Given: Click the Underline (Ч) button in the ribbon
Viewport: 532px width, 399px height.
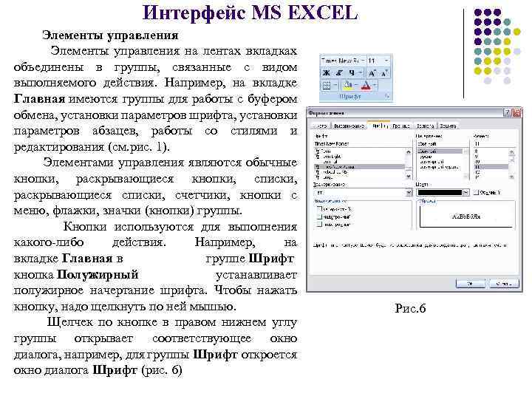Looking at the screenshot, I should (x=352, y=72).
